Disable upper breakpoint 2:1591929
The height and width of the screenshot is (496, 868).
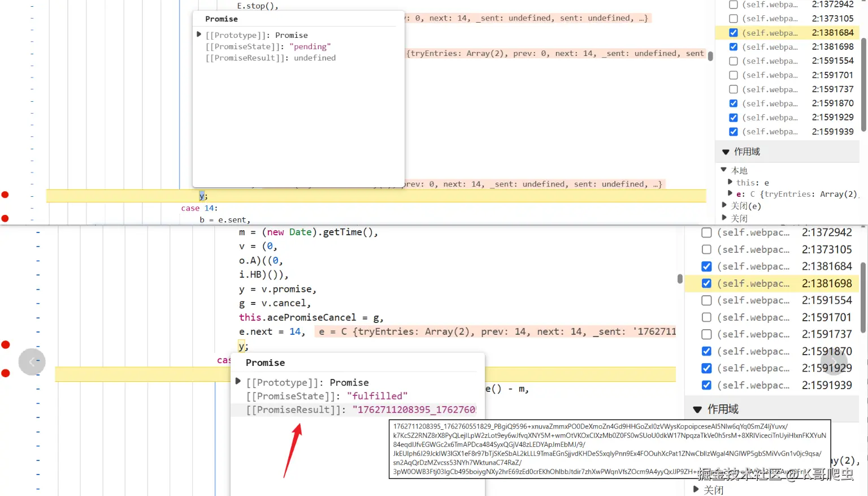tap(734, 118)
